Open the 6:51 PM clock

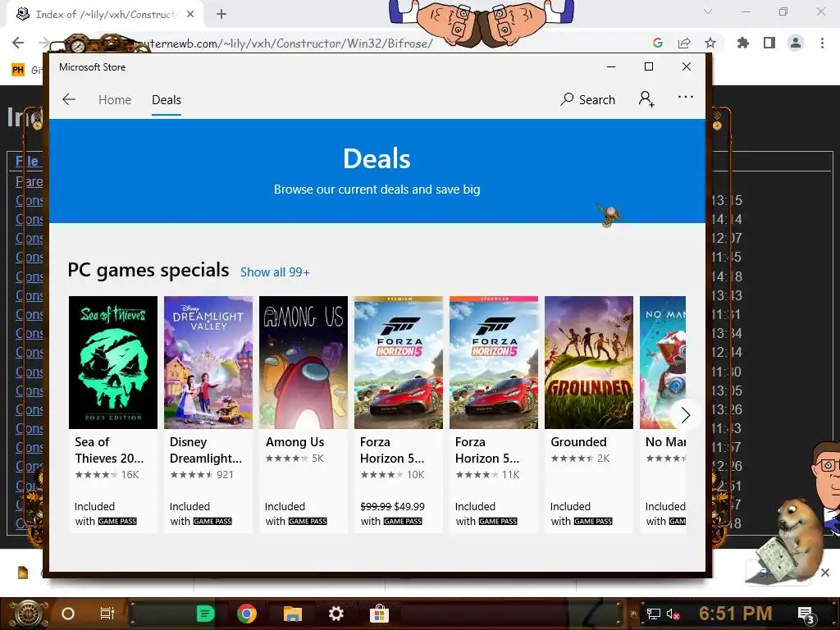point(736,614)
